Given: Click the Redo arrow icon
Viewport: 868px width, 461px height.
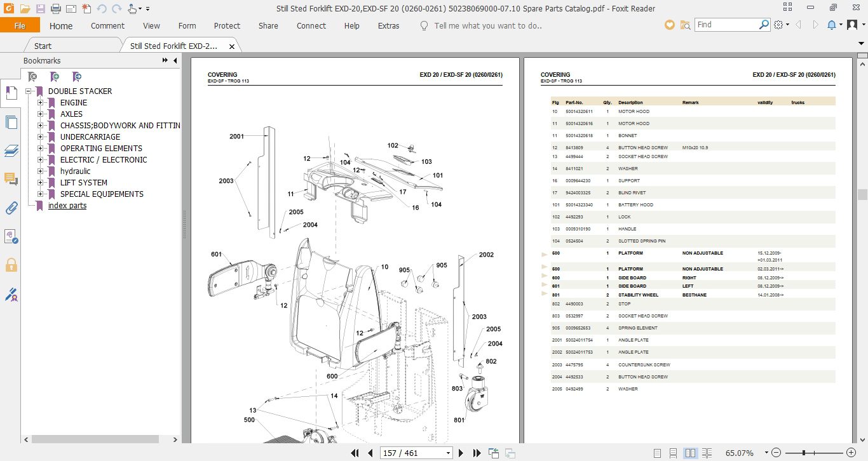Looking at the screenshot, I should coord(116,9).
